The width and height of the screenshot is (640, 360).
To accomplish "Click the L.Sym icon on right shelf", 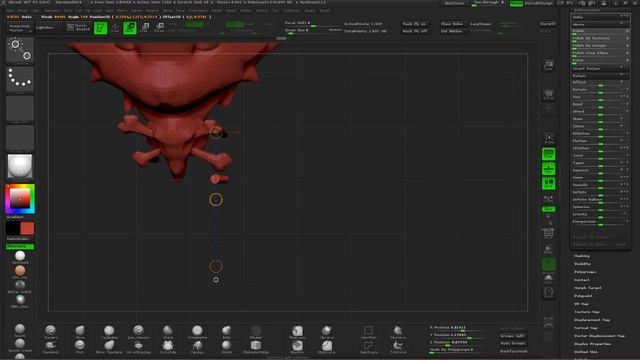I will [x=549, y=198].
